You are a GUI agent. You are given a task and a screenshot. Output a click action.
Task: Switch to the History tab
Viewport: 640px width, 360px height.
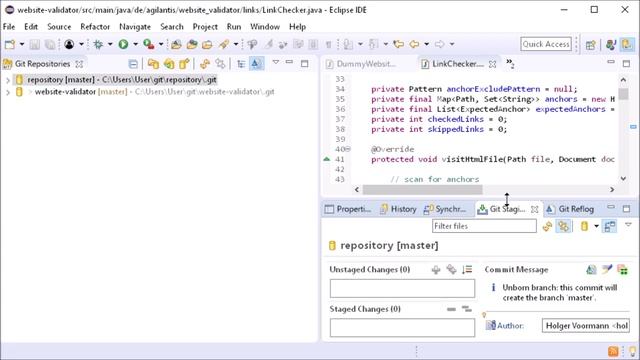point(398,209)
